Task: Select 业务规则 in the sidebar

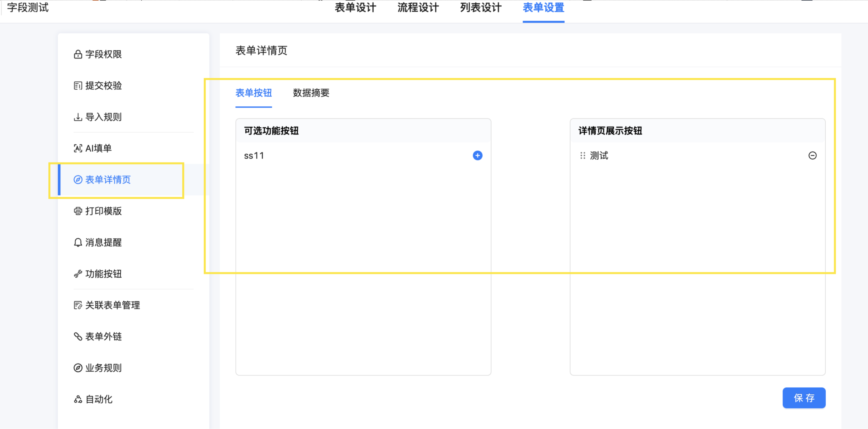Action: pos(103,368)
